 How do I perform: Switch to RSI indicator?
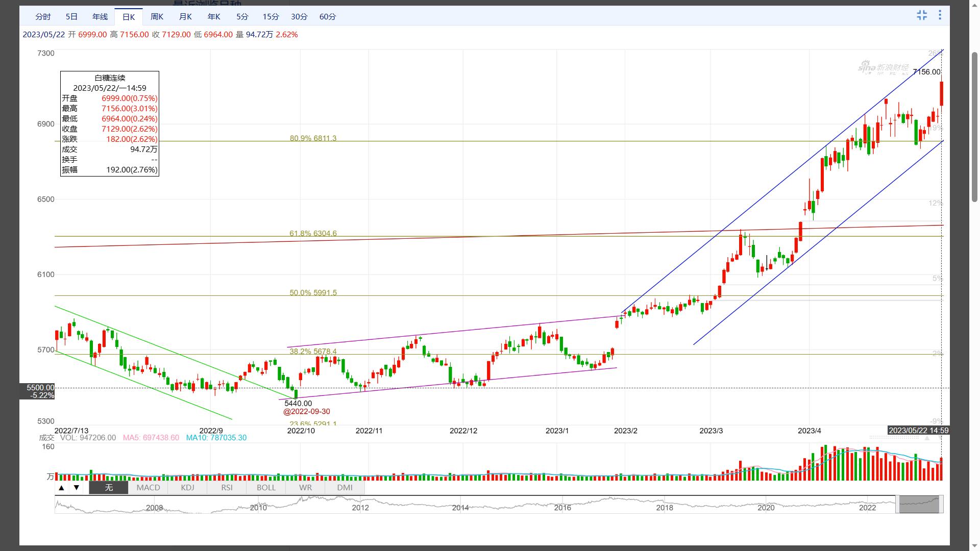227,488
